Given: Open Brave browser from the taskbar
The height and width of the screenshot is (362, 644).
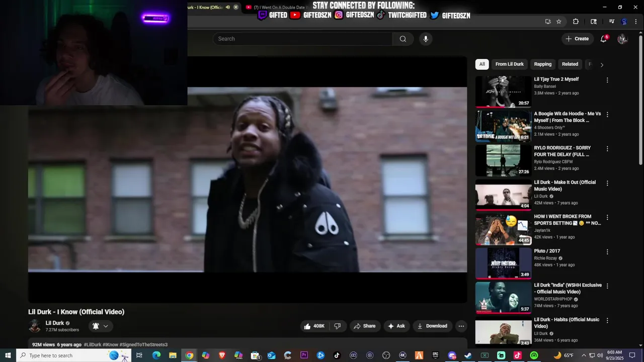Looking at the screenshot, I should [222, 355].
